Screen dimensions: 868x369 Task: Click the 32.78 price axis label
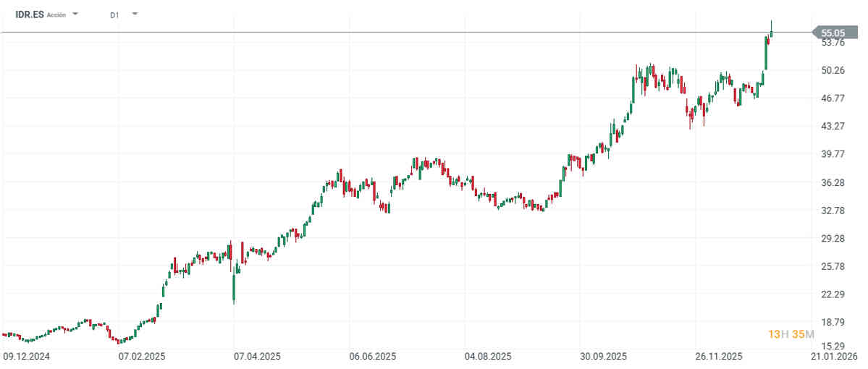tap(834, 211)
